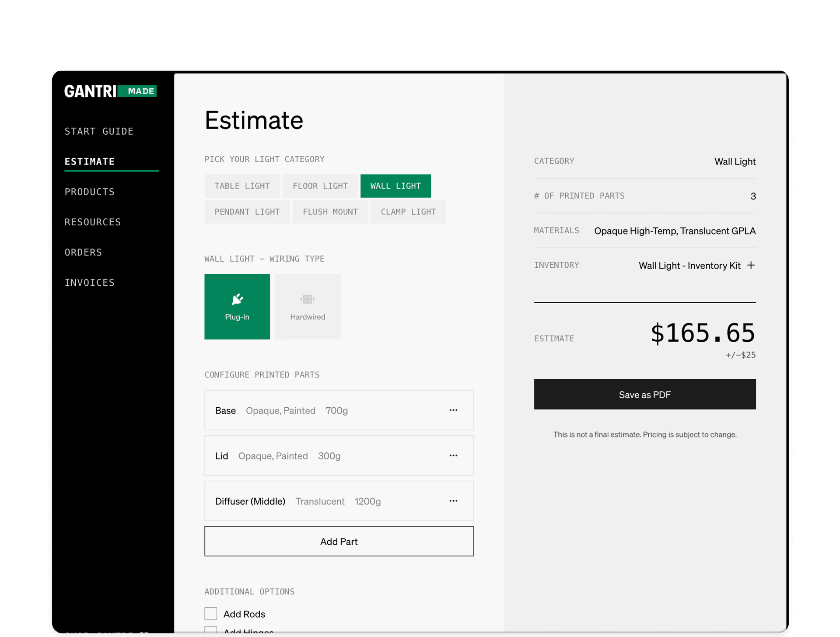Click the Save as PDF button
The width and height of the screenshot is (840, 637).
(644, 394)
